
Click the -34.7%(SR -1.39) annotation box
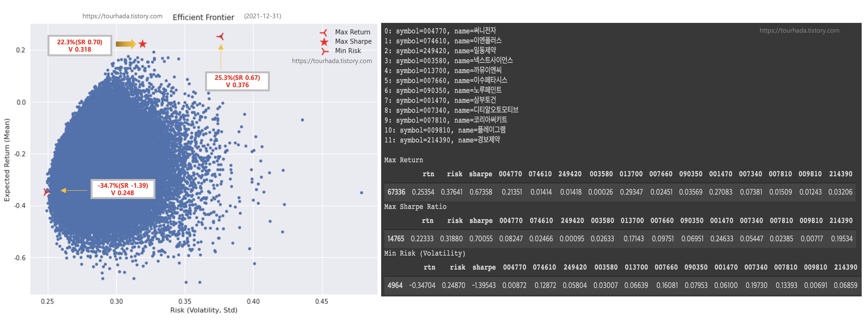pyautogui.click(x=123, y=189)
